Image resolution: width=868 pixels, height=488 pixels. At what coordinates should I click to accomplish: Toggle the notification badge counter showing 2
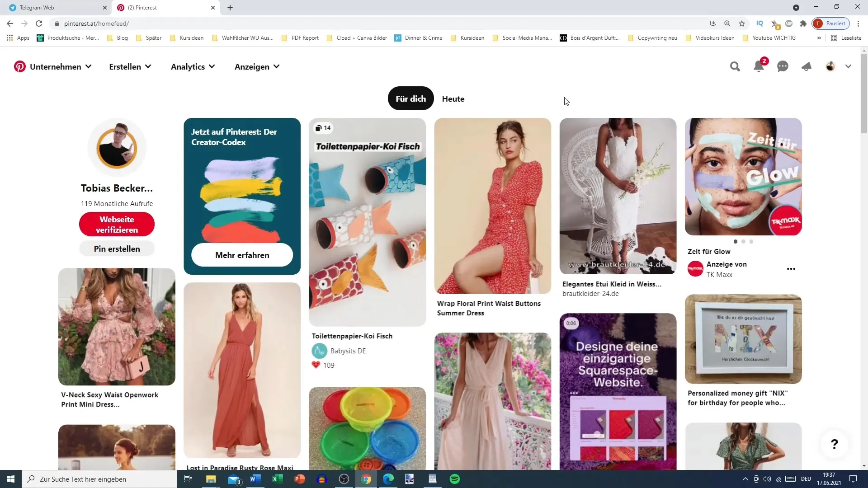[764, 61]
